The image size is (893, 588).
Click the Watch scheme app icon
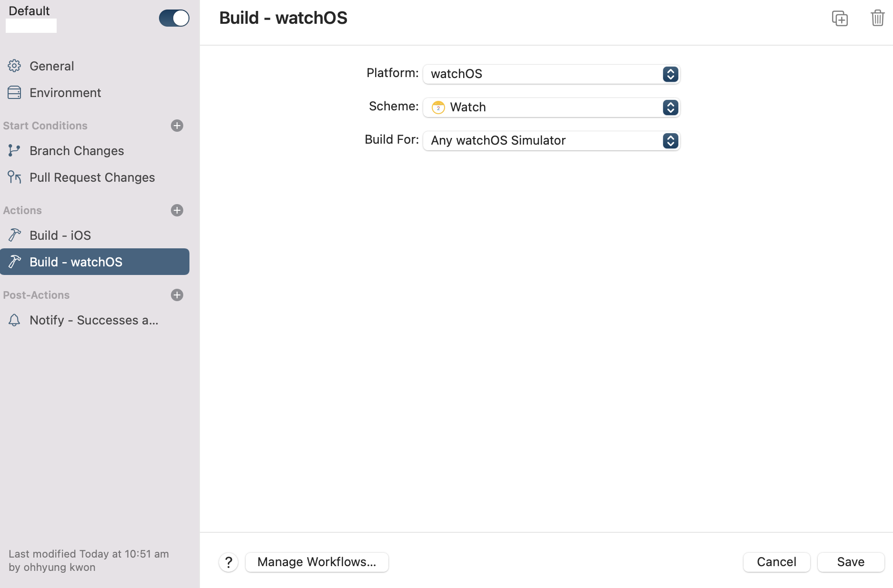click(x=438, y=108)
